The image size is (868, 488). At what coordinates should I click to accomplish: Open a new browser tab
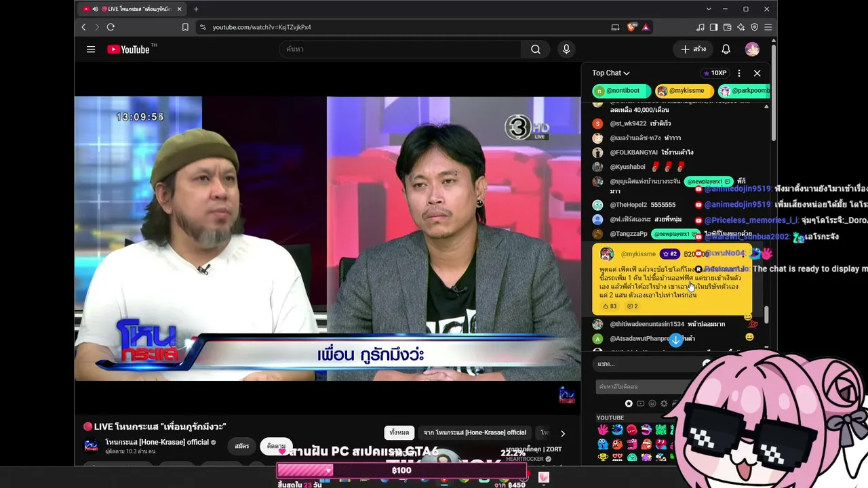(196, 9)
